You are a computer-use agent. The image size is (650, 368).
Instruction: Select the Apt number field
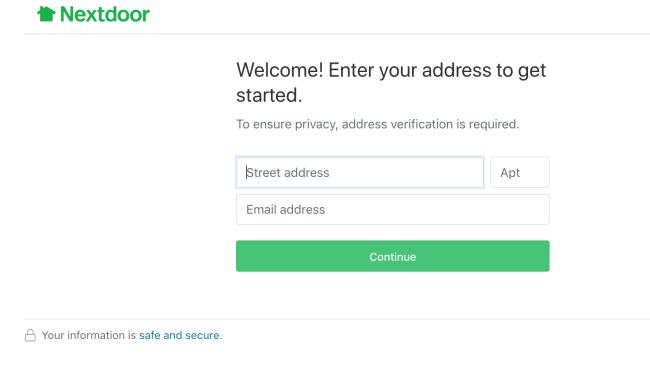[x=520, y=172]
